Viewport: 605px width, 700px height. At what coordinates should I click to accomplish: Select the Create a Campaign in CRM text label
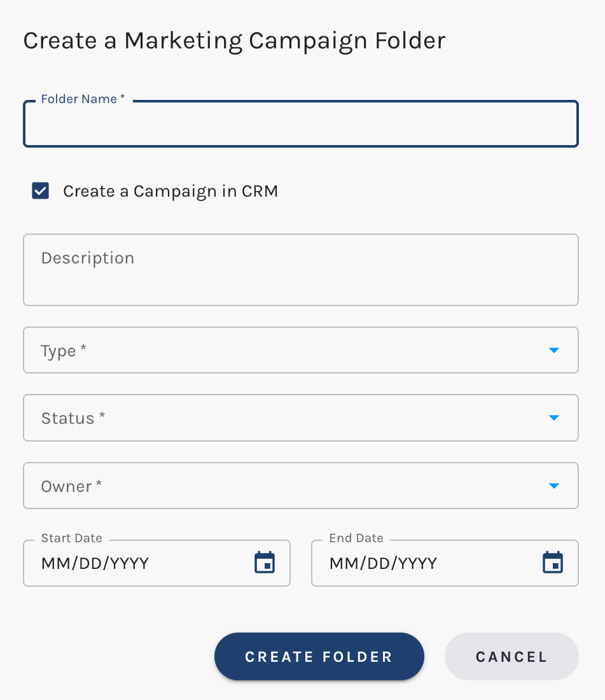point(170,190)
